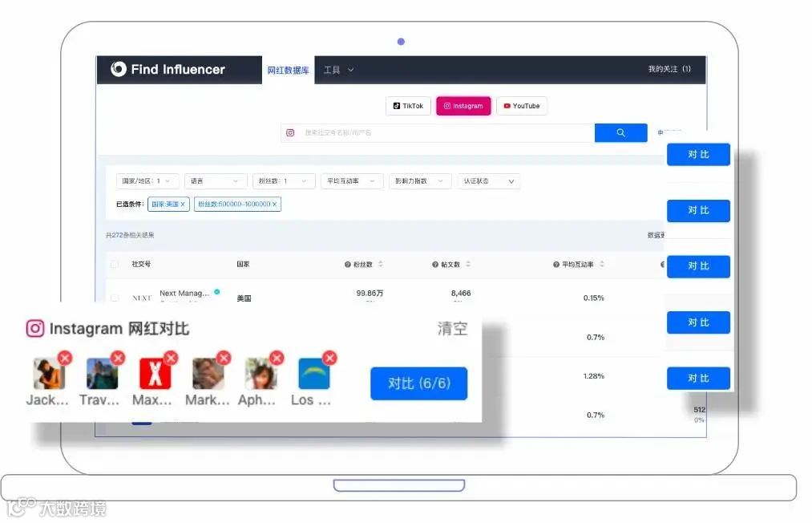This screenshot has width=812, height=523.
Task: Click the 社交号 column header
Action: pos(141,265)
